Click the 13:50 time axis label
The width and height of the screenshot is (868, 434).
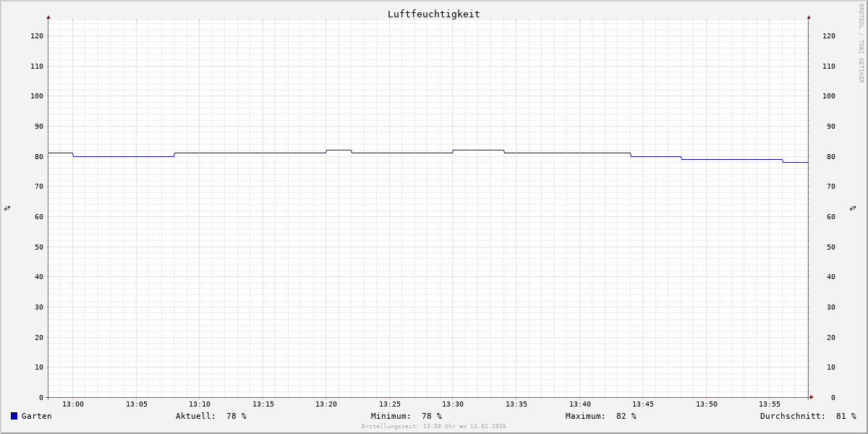point(707,404)
